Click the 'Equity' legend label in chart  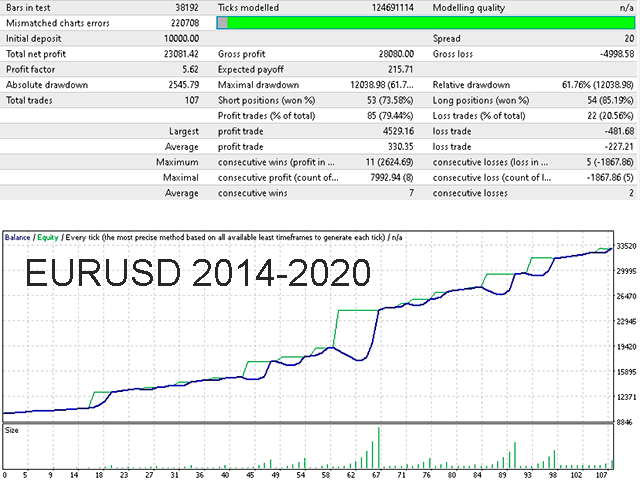click(x=48, y=238)
